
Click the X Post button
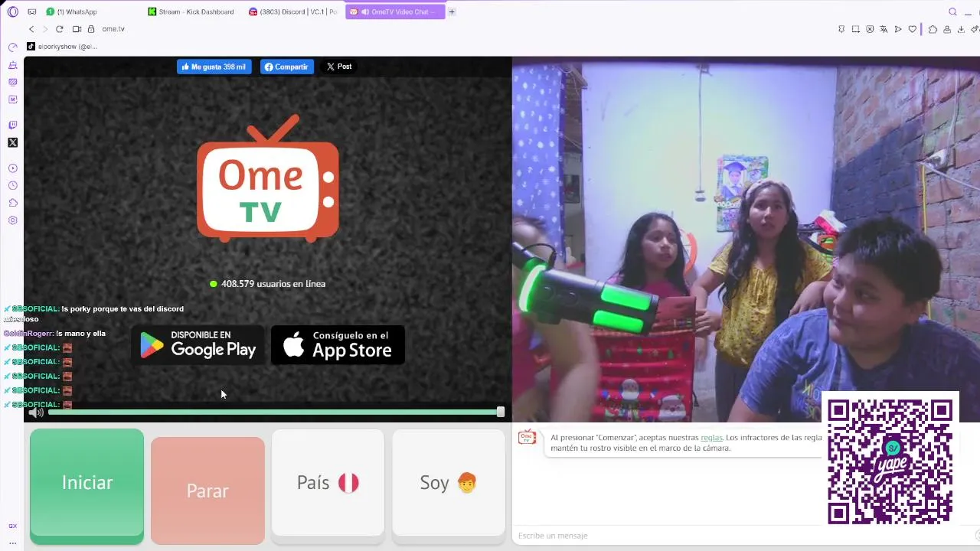(x=338, y=67)
